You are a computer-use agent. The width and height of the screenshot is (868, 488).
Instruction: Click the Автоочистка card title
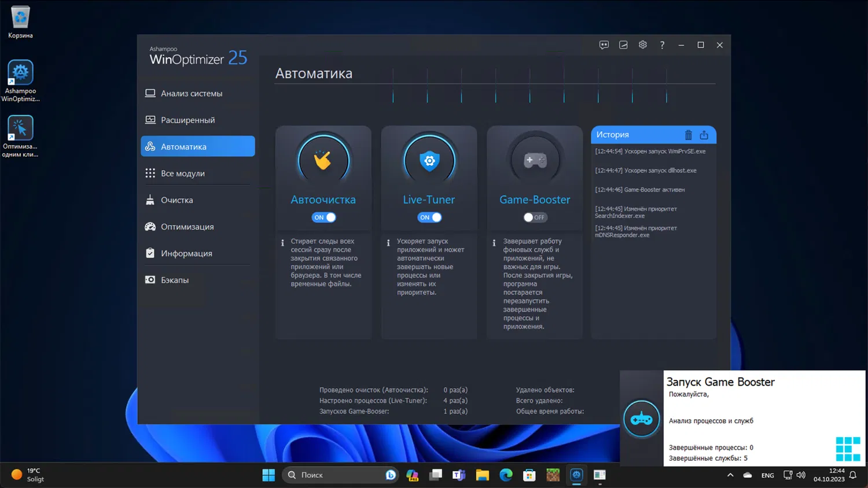point(323,199)
